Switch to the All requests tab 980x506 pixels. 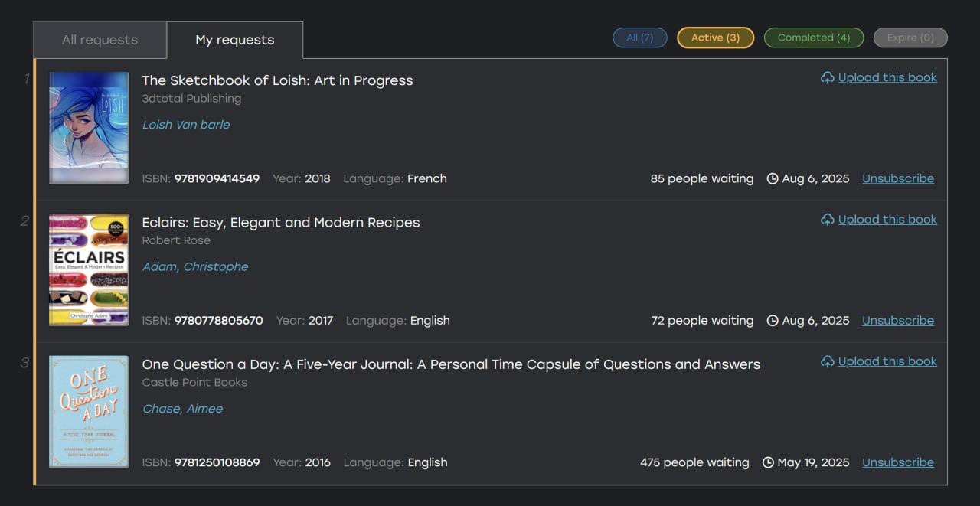[100, 40]
